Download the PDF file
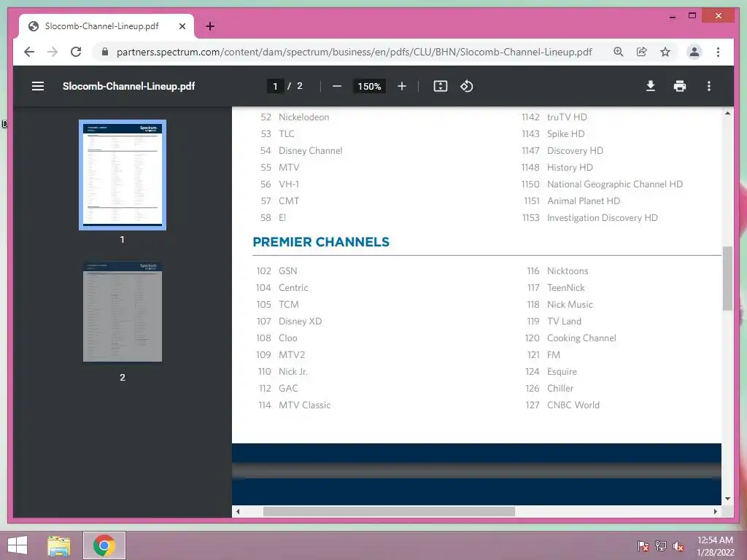 [x=650, y=86]
